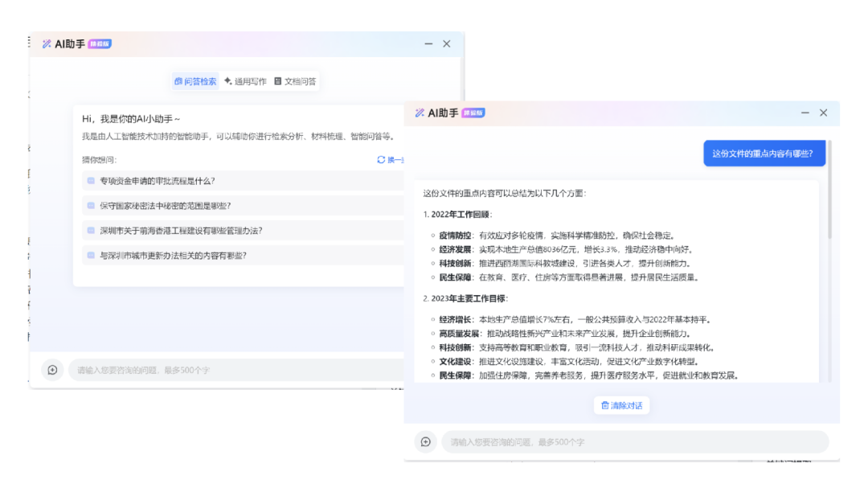Click the sparkle icon of 通用写作
Image resolution: width=868 pixels, height=488 pixels.
pyautogui.click(x=227, y=81)
